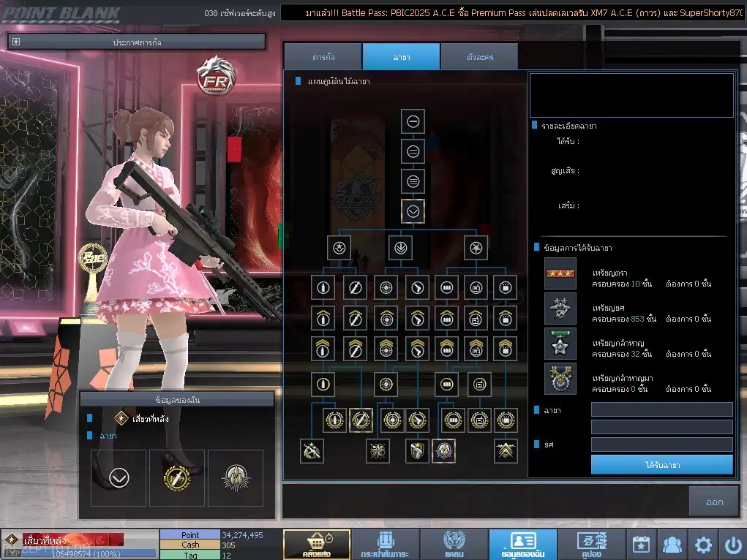Click the second equipped title slot with knife emblem
This screenshot has width=747, height=560.
point(177,477)
